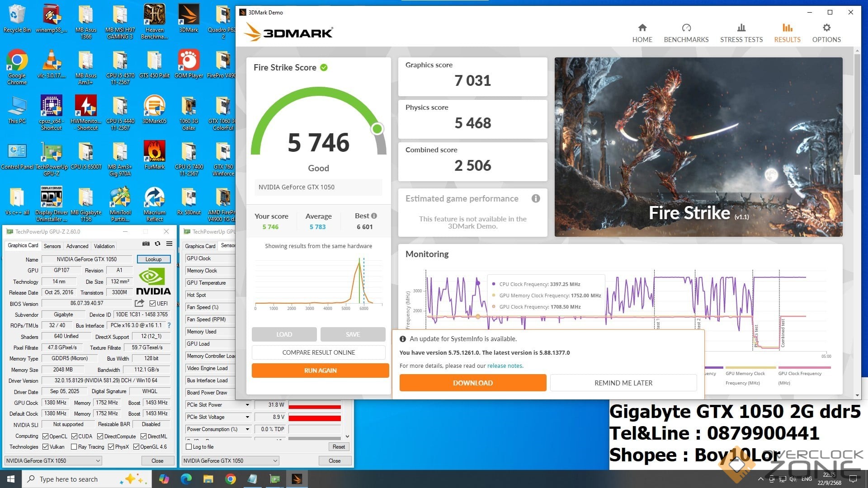Click the Download update button

(472, 383)
